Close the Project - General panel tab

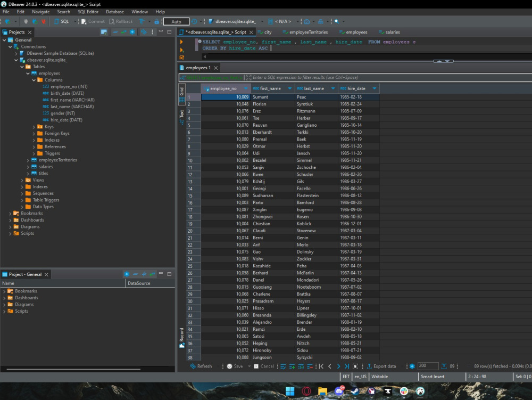(46, 274)
